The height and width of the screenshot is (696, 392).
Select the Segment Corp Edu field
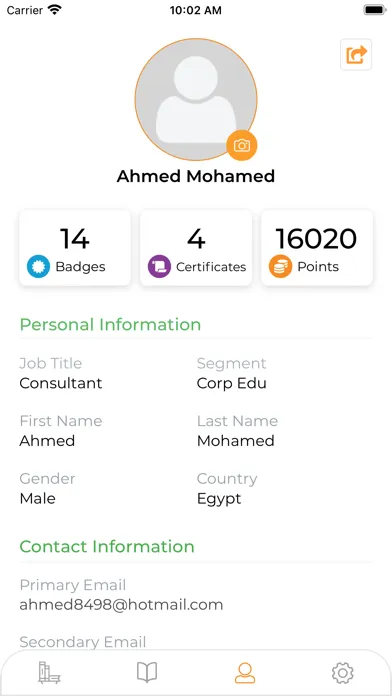coord(232,373)
